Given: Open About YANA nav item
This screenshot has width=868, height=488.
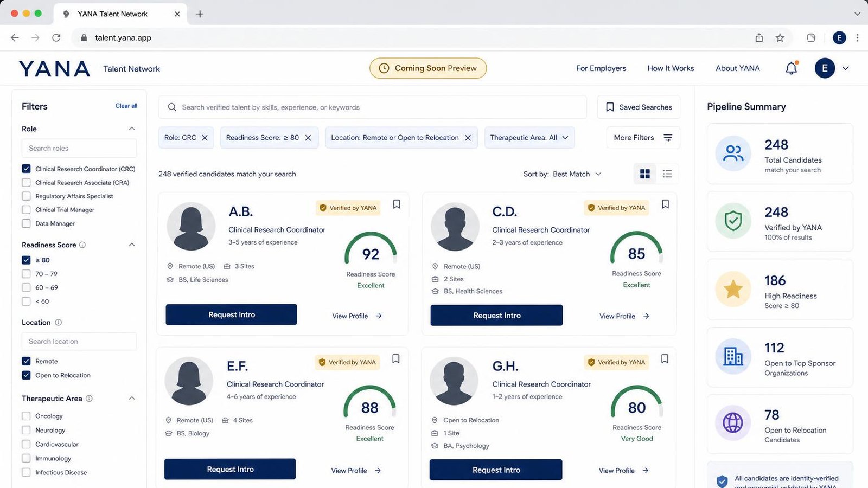Looking at the screenshot, I should [738, 68].
